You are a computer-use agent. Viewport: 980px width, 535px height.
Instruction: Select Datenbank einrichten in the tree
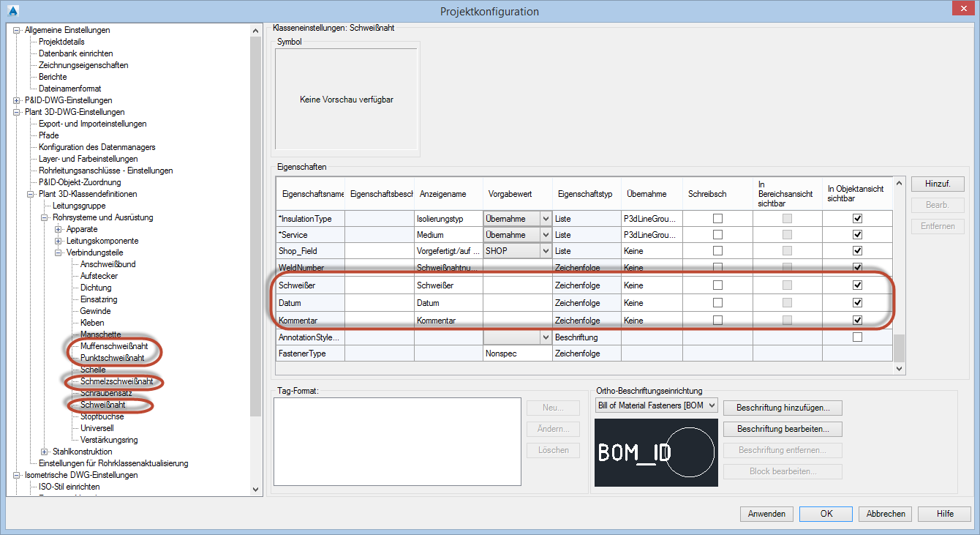(x=75, y=53)
